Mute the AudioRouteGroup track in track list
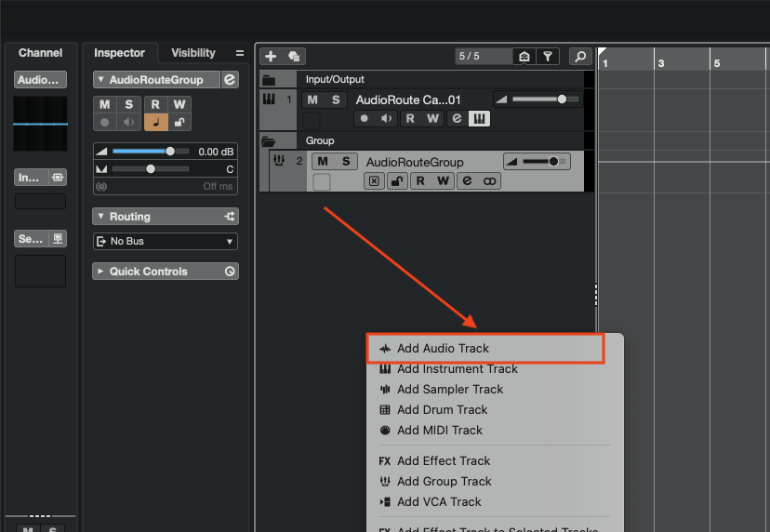Image resolution: width=770 pixels, height=532 pixels. click(323, 162)
